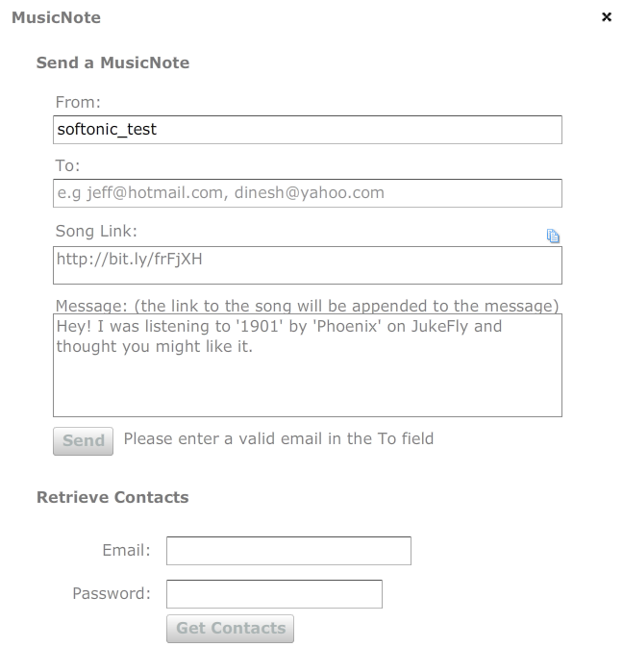Click the Password input field
Screen dimensions: 623x672
[x=274, y=594]
